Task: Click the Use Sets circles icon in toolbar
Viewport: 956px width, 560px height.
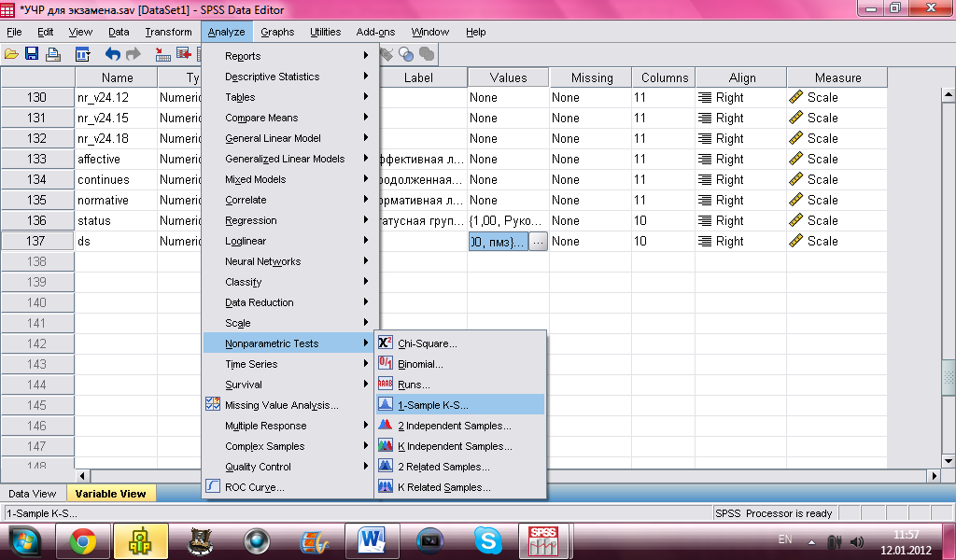Action: coord(406,54)
